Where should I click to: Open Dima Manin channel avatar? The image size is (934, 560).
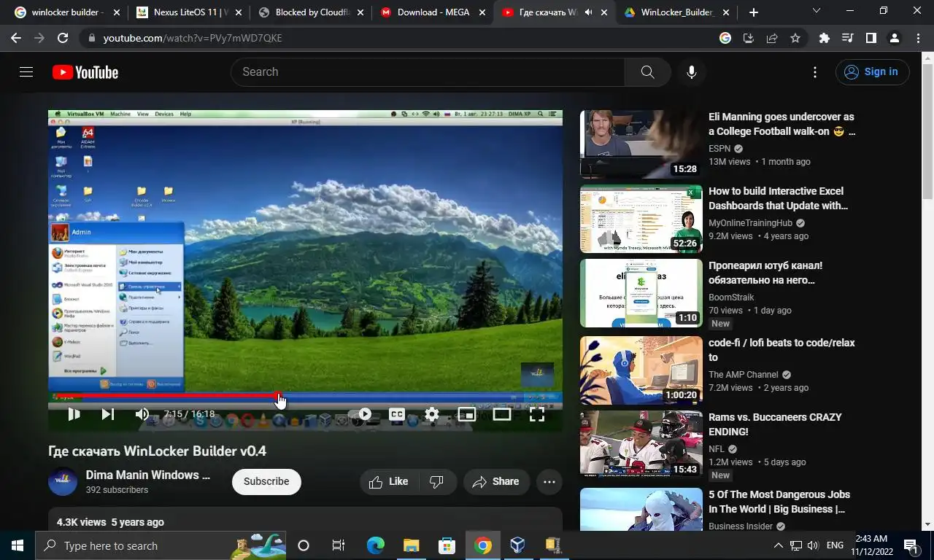pos(63,481)
